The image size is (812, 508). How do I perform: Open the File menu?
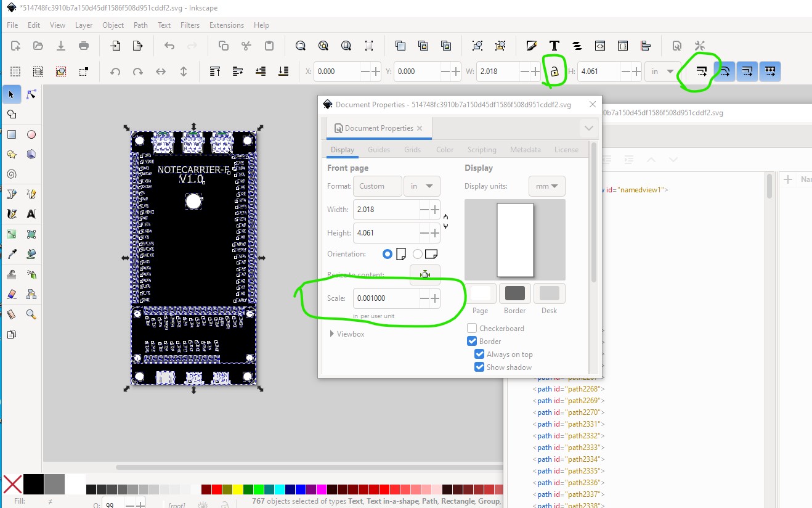coord(12,25)
